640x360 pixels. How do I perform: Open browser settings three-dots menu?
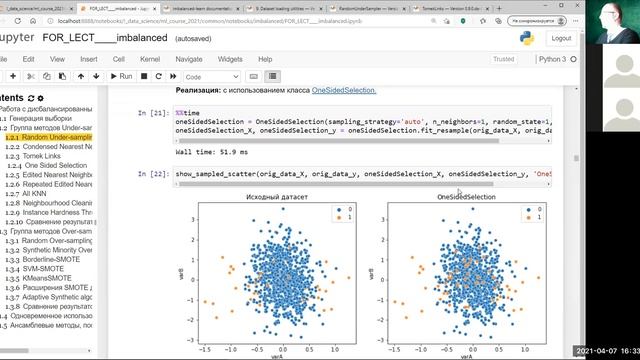(x=576, y=21)
